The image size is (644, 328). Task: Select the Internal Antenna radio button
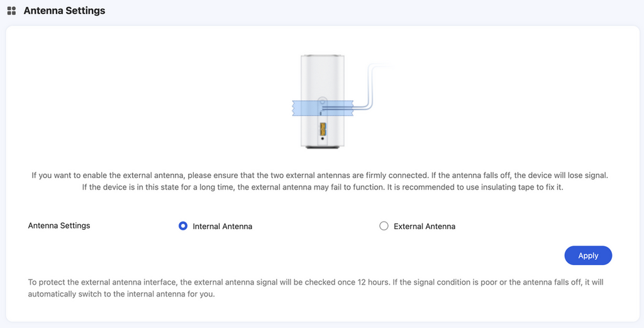183,226
